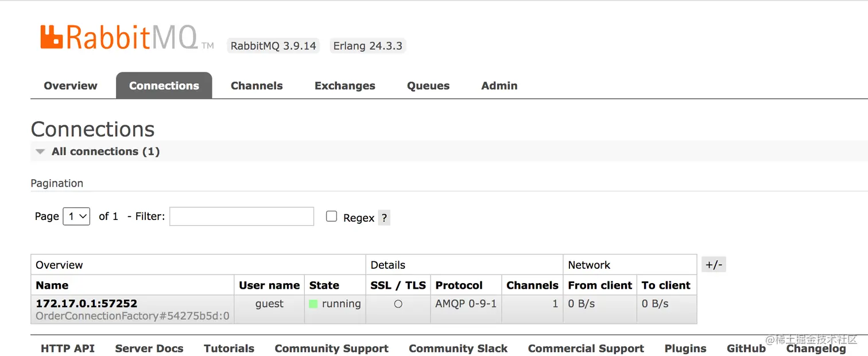This screenshot has height=356, width=868.
Task: Open the Tutorials footer link
Action: point(229,349)
